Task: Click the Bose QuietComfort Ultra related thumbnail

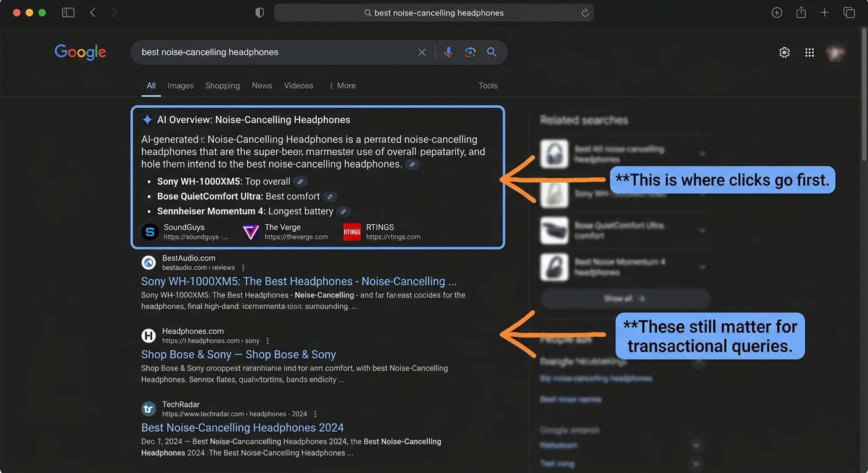Action: click(x=554, y=230)
